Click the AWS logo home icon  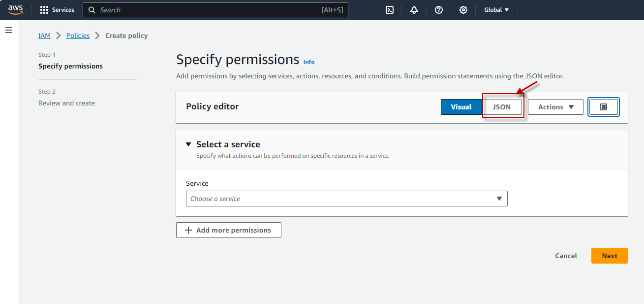point(15,10)
